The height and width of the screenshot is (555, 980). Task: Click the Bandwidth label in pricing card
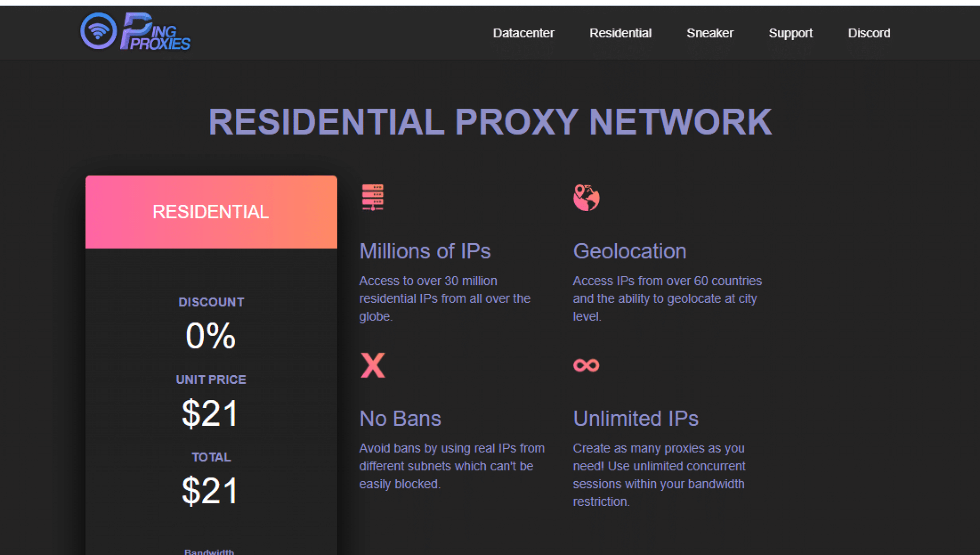[x=209, y=552]
